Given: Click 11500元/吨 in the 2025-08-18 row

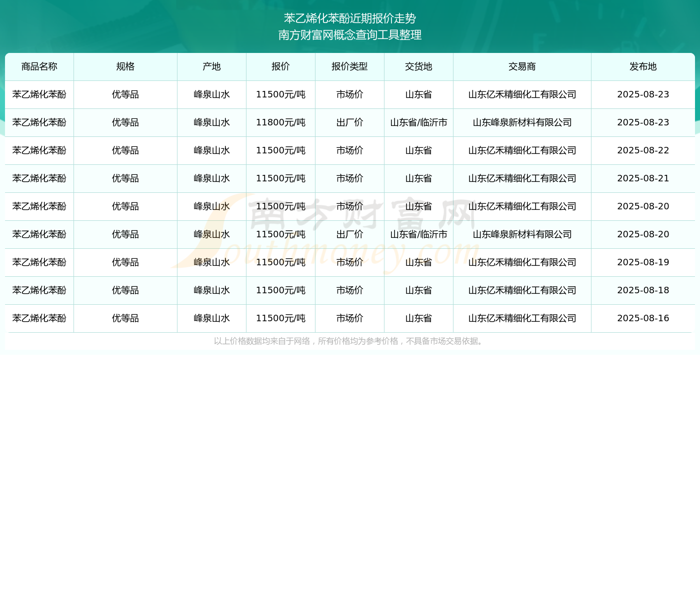Looking at the screenshot, I should click(280, 290).
